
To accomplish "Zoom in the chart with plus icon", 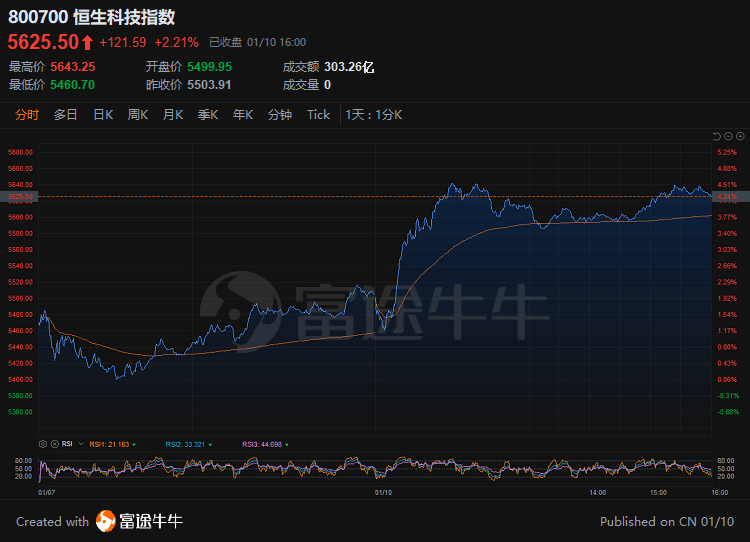I will click(739, 136).
